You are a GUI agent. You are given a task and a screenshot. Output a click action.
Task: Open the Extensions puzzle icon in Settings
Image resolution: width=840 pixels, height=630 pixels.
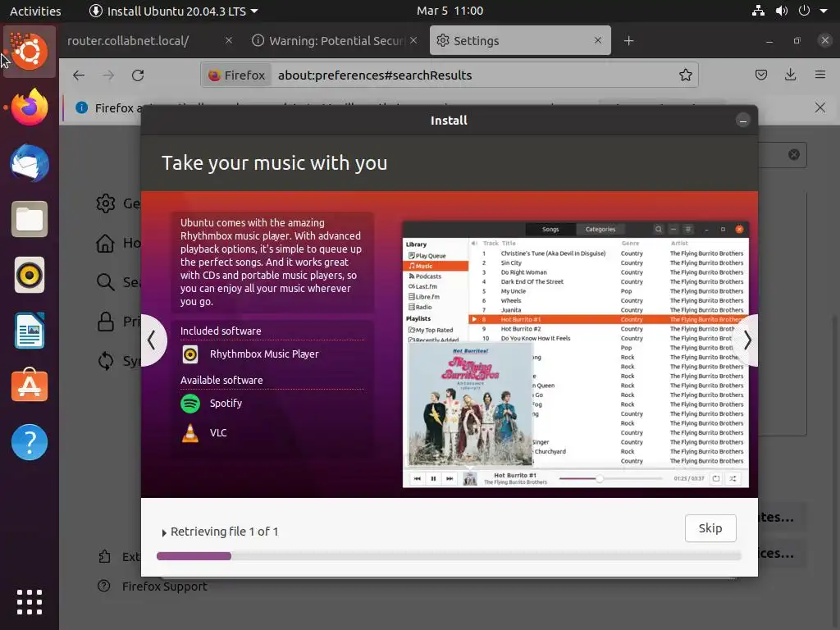104,557
